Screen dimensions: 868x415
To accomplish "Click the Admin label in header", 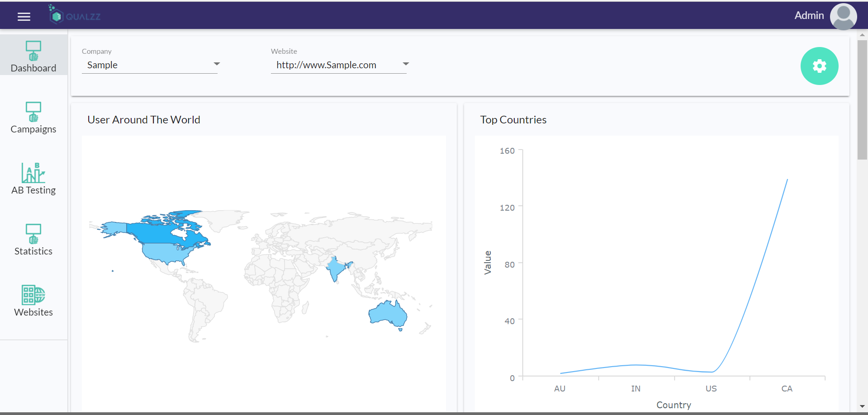I will [809, 15].
